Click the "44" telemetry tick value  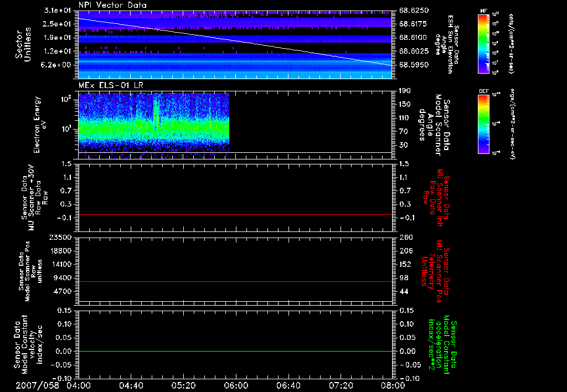404,291
